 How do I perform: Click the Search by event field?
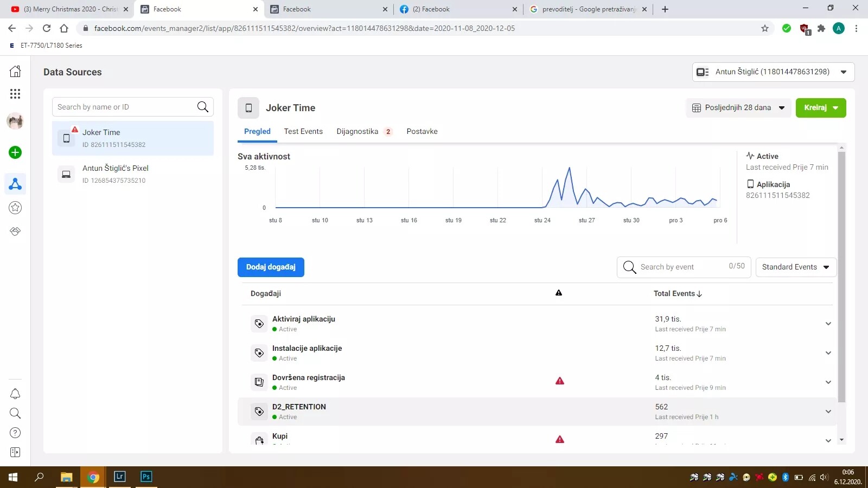pos(684,267)
